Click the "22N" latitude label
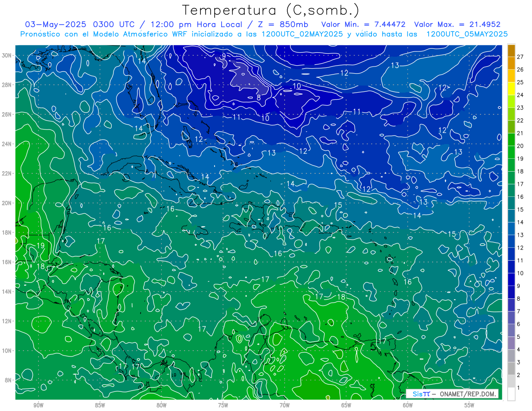532x411 pixels. pyautogui.click(x=7, y=173)
